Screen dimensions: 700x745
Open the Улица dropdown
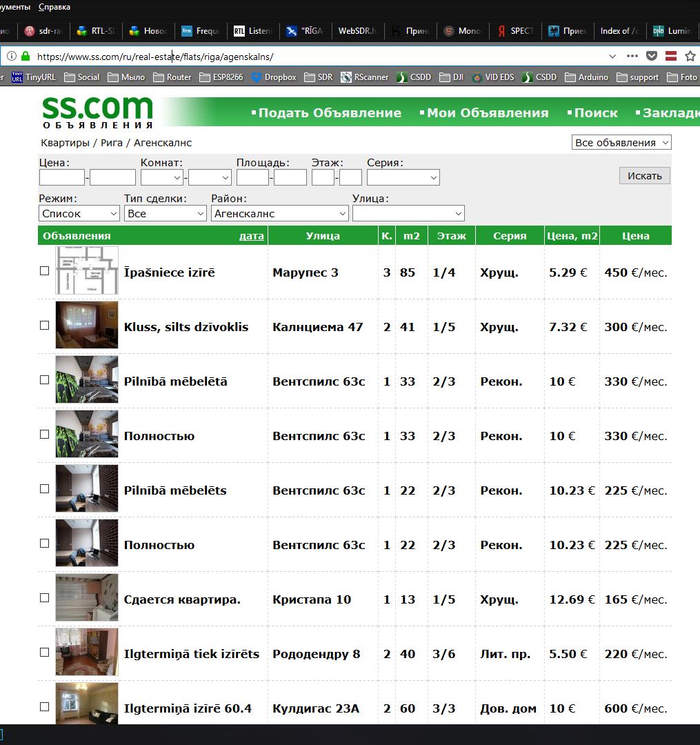point(408,213)
